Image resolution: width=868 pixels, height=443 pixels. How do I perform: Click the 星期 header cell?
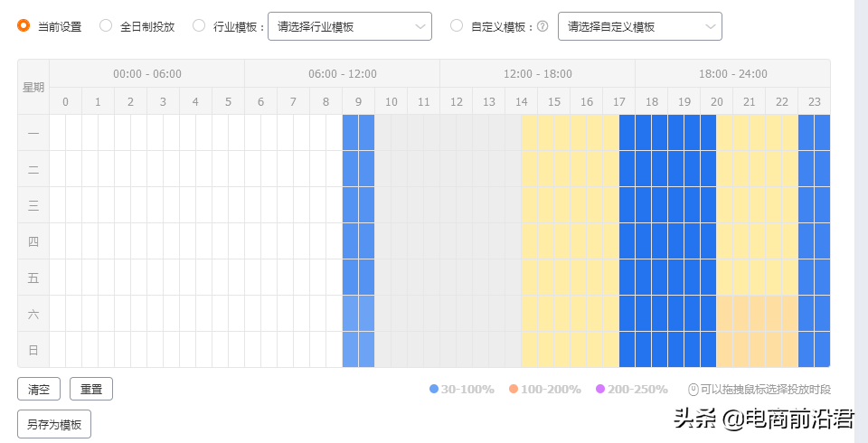click(33, 88)
